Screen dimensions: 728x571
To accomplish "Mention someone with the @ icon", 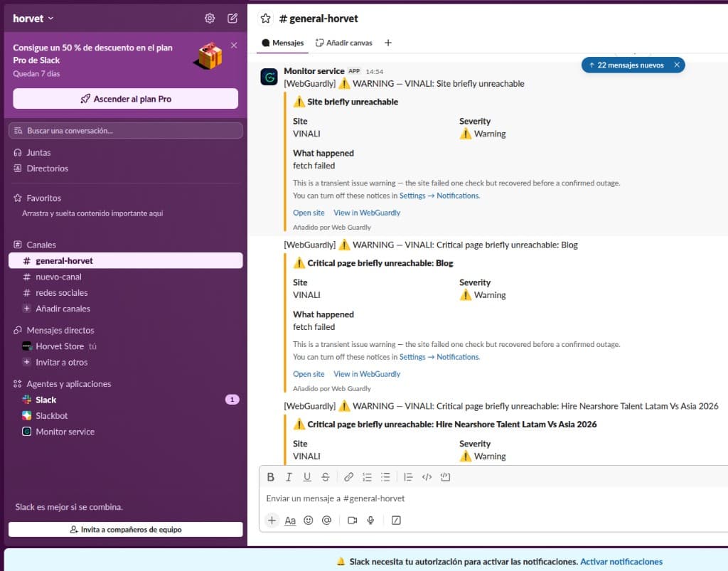I will point(327,521).
